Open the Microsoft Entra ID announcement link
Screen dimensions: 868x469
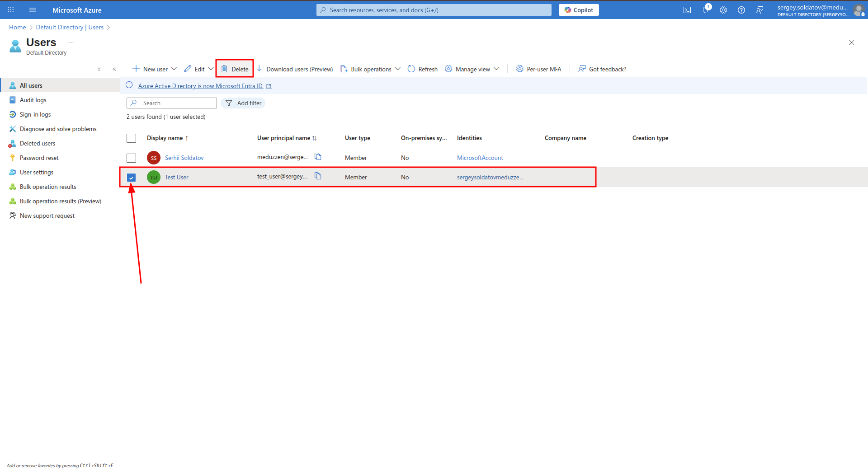tap(204, 86)
